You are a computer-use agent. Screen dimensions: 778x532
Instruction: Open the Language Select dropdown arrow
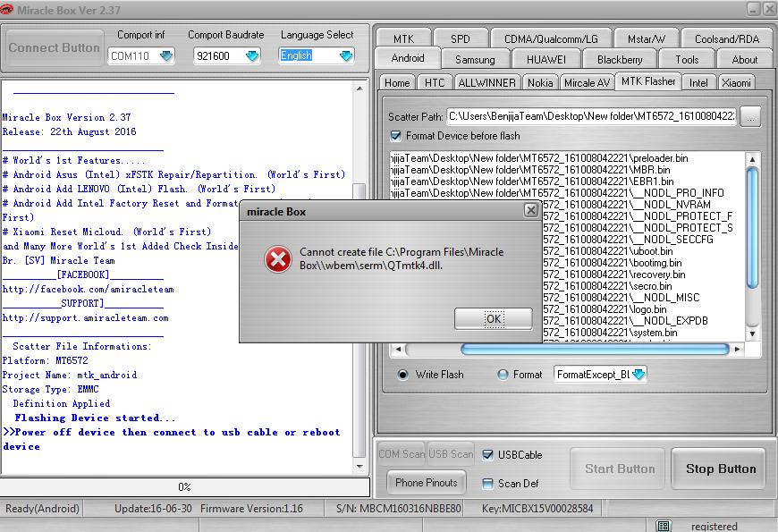pyautogui.click(x=346, y=55)
